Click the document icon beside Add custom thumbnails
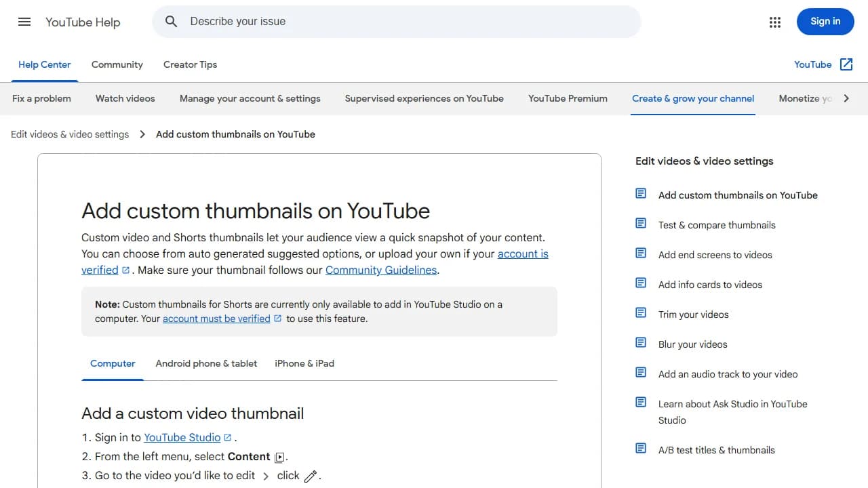 pyautogui.click(x=641, y=194)
